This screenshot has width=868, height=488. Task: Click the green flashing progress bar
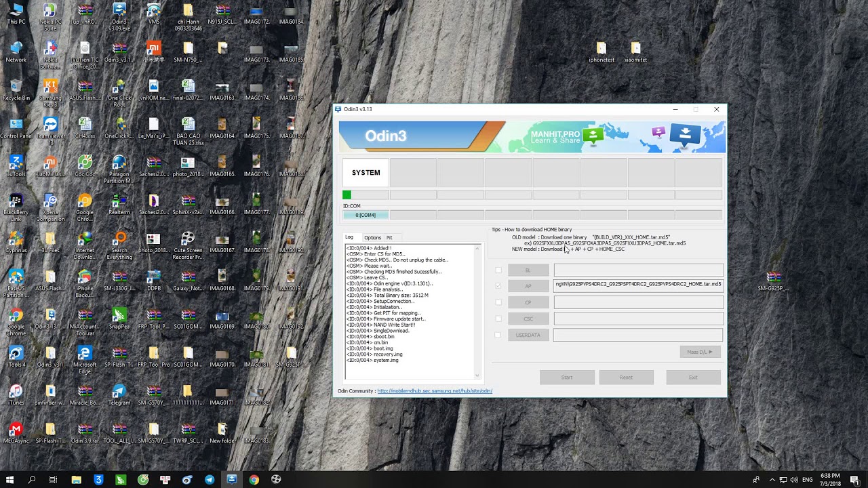pyautogui.click(x=366, y=195)
